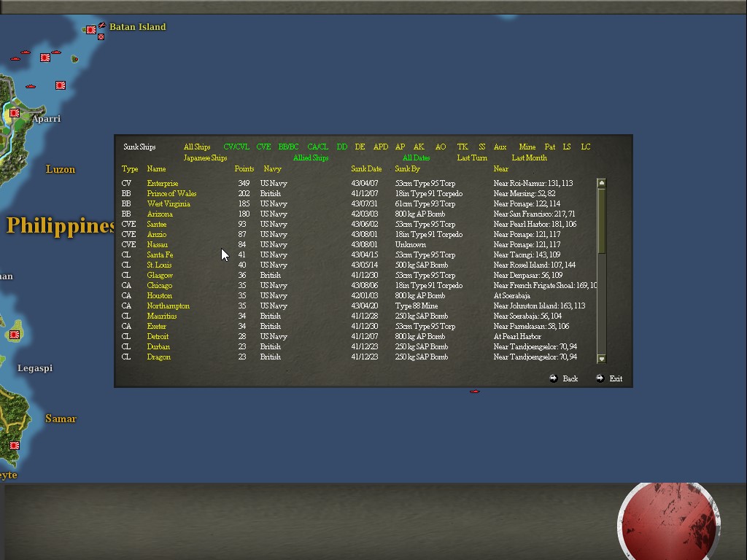Image resolution: width=747 pixels, height=560 pixels.
Task: Toggle the CV/CVL ship type filter
Action: click(236, 147)
